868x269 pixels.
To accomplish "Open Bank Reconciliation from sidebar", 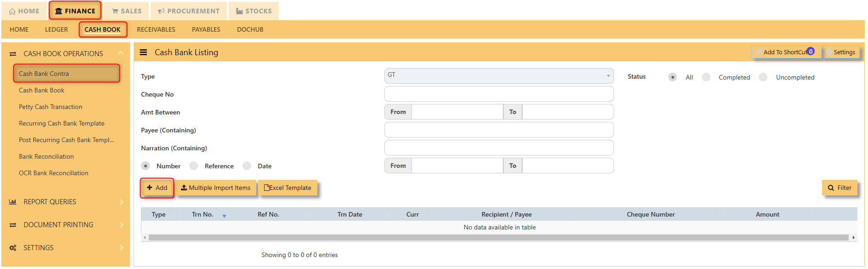I will click(x=46, y=156).
